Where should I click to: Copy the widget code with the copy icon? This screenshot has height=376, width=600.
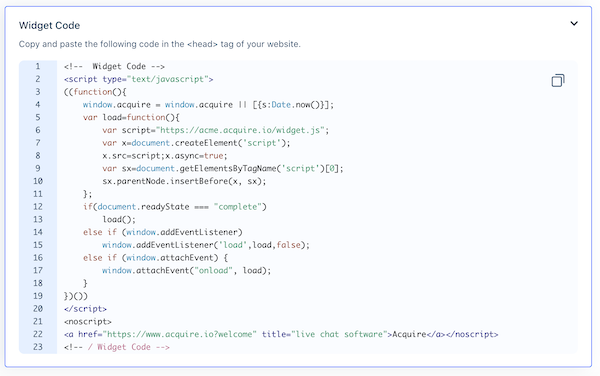pos(558,80)
